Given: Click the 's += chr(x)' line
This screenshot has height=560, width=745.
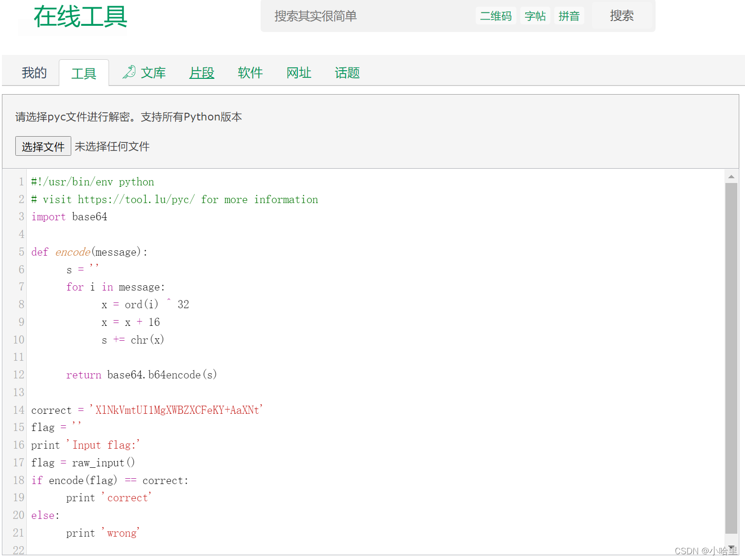Looking at the screenshot, I should 133,340.
